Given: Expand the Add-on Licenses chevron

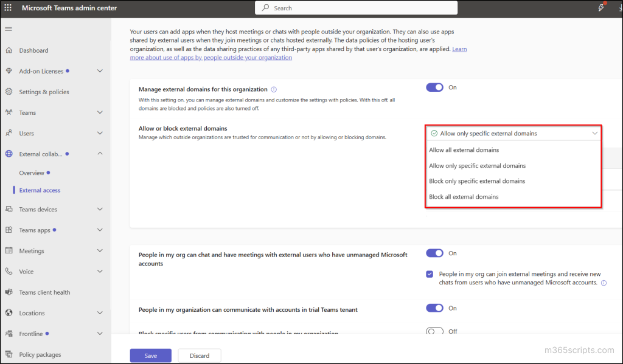Looking at the screenshot, I should 100,71.
